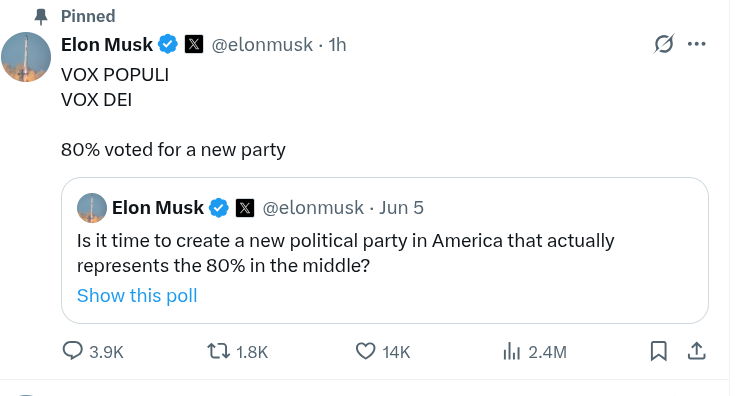Open the three-dot more menu
This screenshot has height=396, width=737.
tap(697, 44)
